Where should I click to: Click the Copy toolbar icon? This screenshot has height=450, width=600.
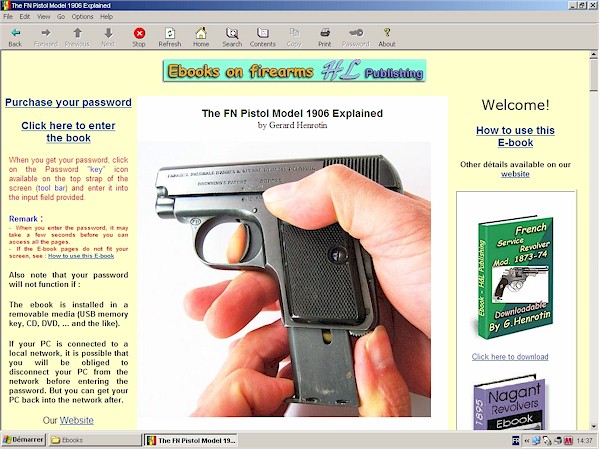(294, 37)
